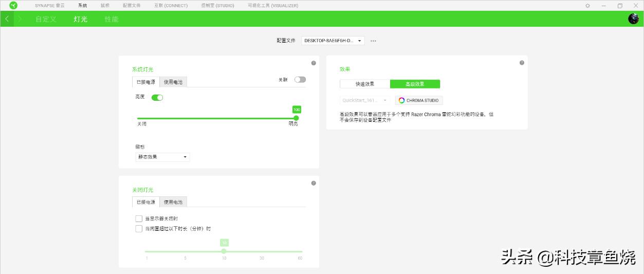This screenshot has height=274, width=644.
Task: Open the three-dots profile options menu
Action: 373,41
